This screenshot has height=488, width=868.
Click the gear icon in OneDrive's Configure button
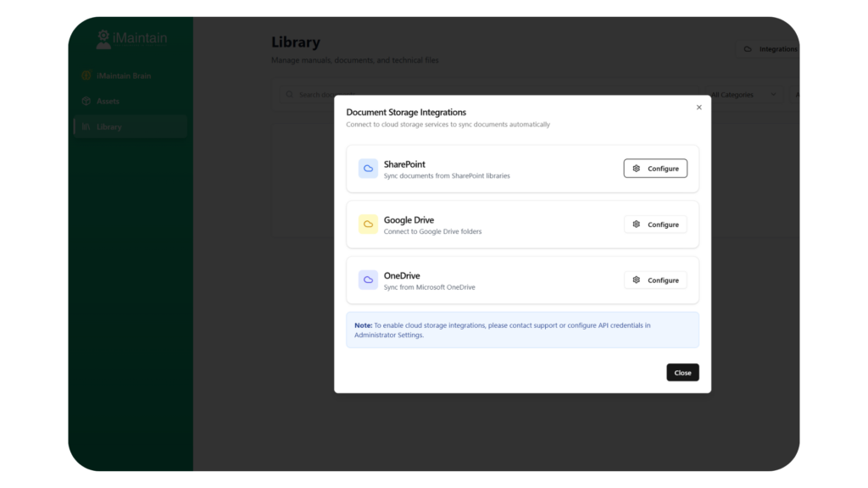point(637,280)
